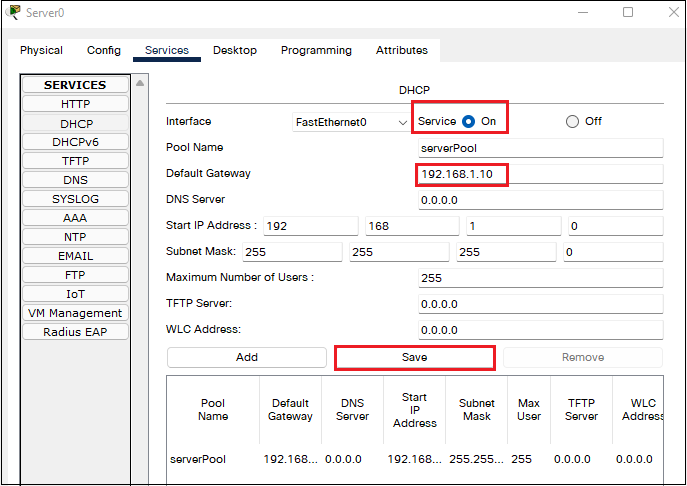Screen dimensions: 687x486
Task: Click the DNS Server address field
Action: [x=540, y=200]
